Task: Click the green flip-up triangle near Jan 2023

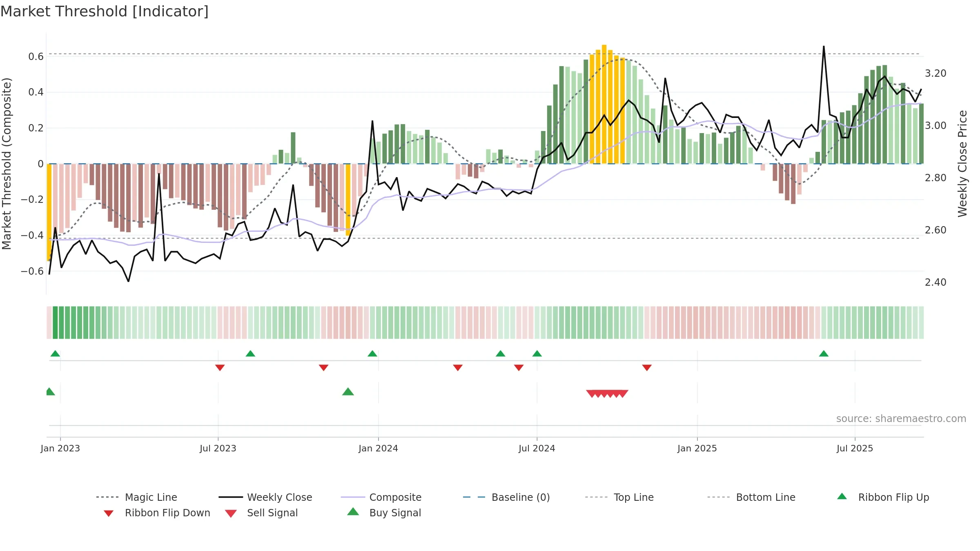Action: (x=55, y=353)
